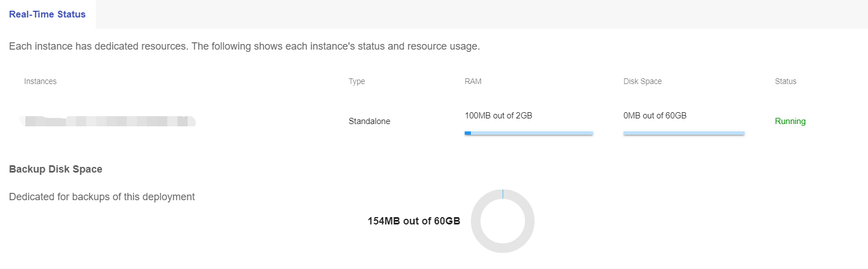The height and width of the screenshot is (269, 868).
Task: Click the Disk Space usage bar
Action: [x=684, y=133]
